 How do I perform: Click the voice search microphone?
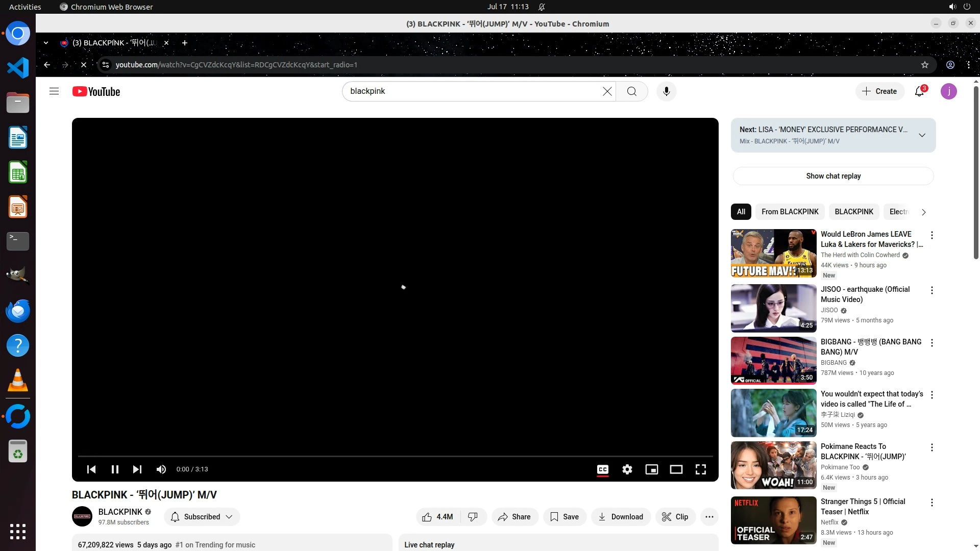[x=666, y=91]
